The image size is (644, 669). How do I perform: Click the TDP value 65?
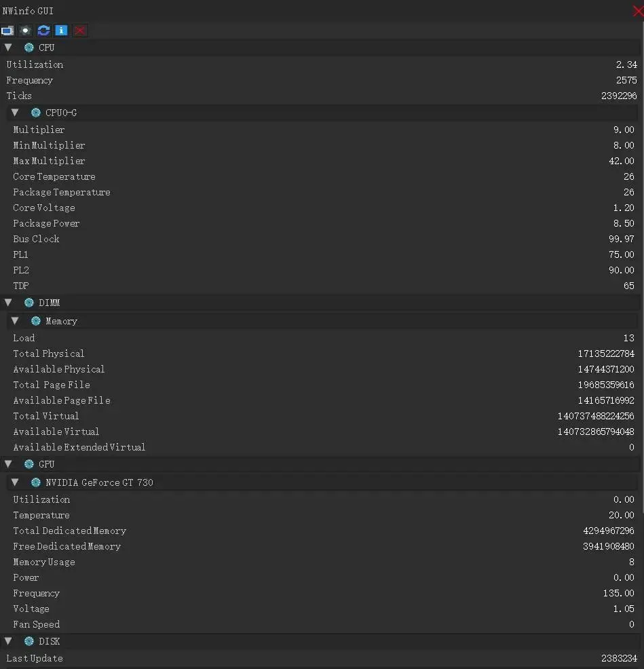628,286
